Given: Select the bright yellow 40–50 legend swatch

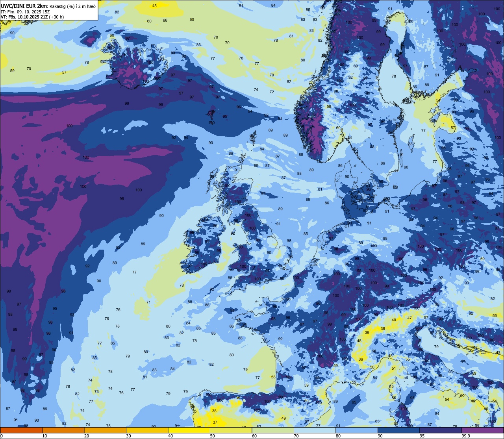Looking at the screenshot, I should click(x=189, y=430).
